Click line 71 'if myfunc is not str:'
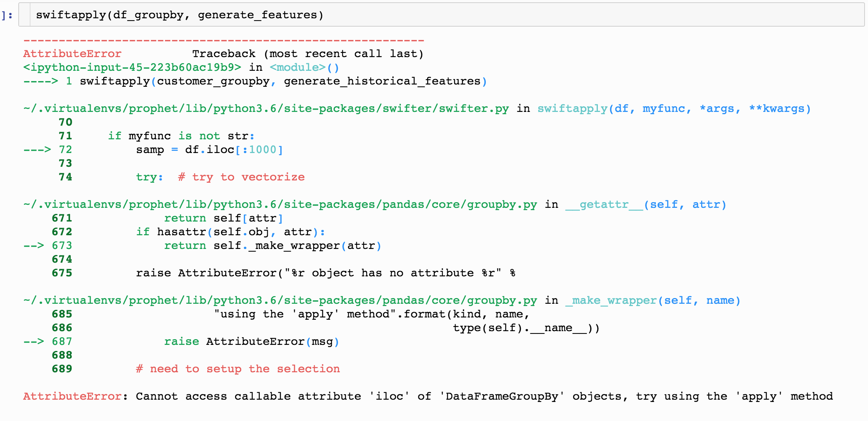The width and height of the screenshot is (868, 421). (x=181, y=136)
